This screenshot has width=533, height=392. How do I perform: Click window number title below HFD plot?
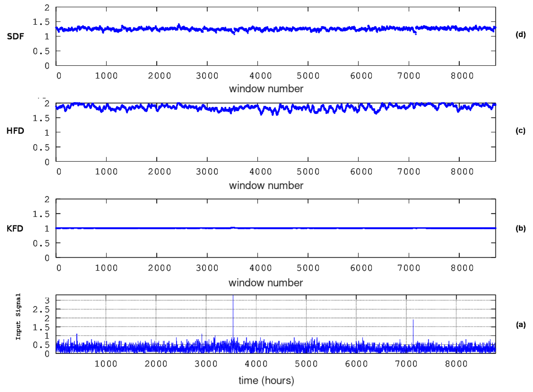click(x=266, y=185)
